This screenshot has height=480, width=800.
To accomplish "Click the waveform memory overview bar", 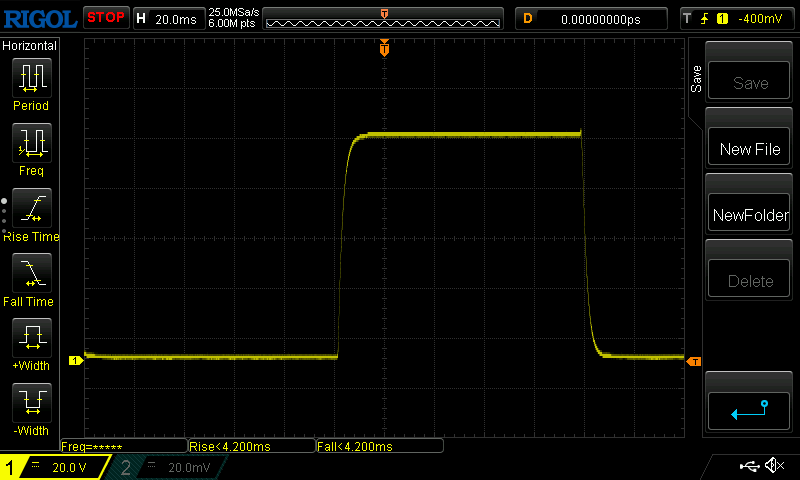I will [x=383, y=19].
